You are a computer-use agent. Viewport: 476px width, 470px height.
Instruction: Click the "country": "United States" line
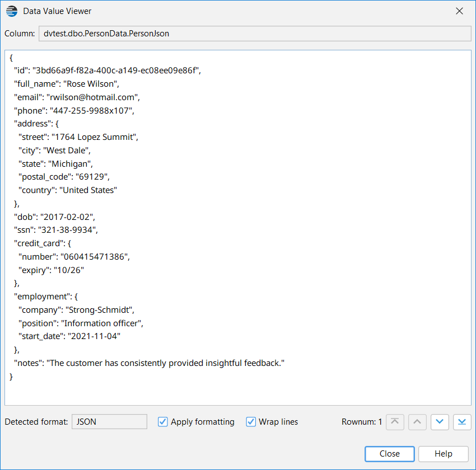click(68, 190)
